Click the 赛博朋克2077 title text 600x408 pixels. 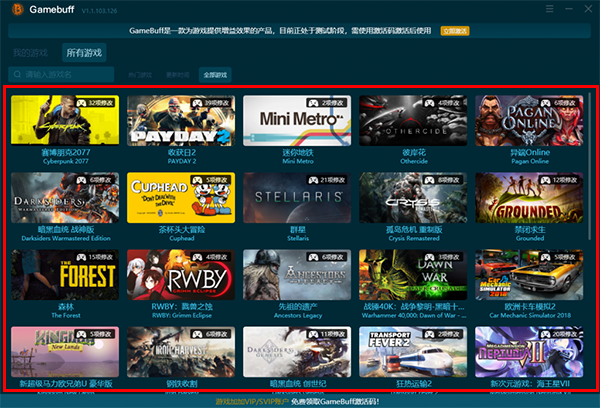(66, 153)
